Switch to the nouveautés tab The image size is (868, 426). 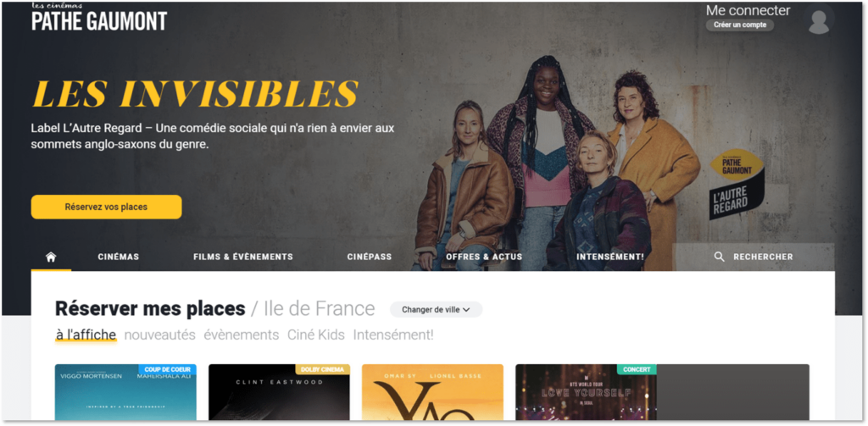click(160, 335)
